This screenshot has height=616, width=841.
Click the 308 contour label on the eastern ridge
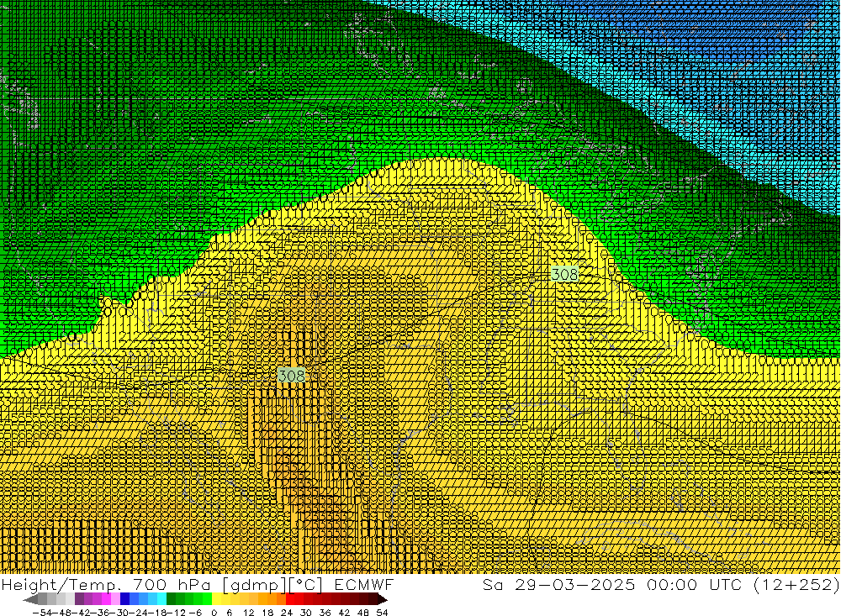tap(565, 275)
